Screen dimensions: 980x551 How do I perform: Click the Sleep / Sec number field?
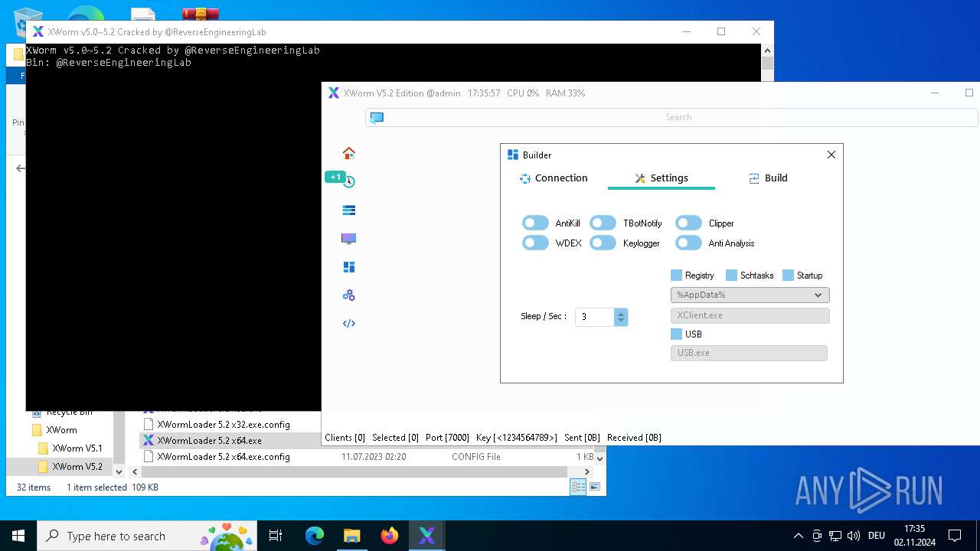pos(595,317)
